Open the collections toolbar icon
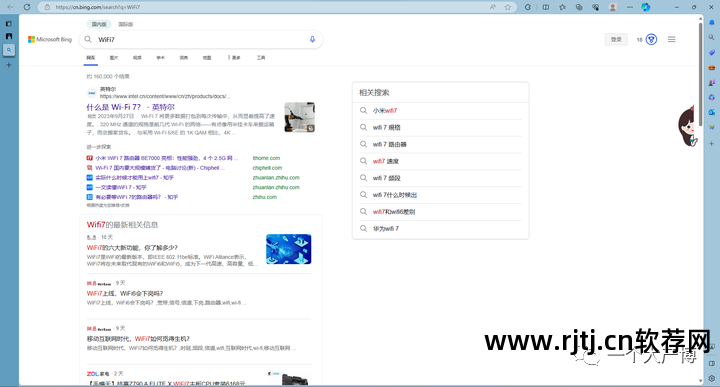This screenshot has height=387, width=720. tap(579, 7)
